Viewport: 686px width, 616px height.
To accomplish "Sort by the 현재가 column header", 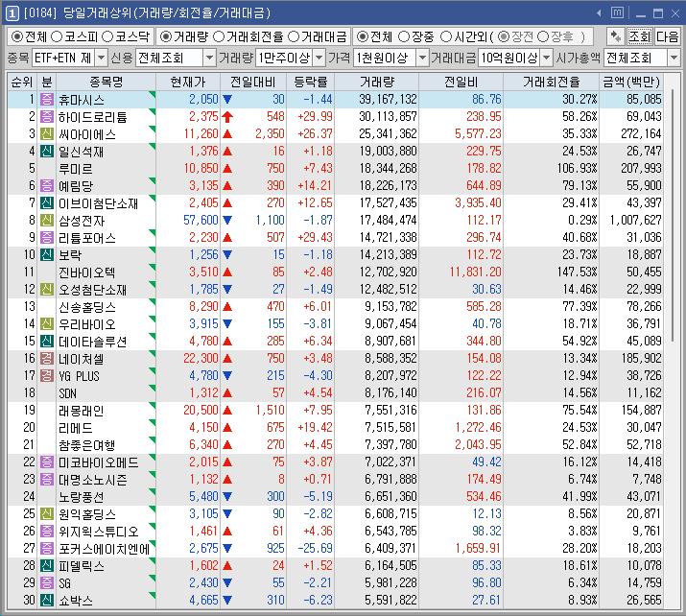I will tap(188, 82).
